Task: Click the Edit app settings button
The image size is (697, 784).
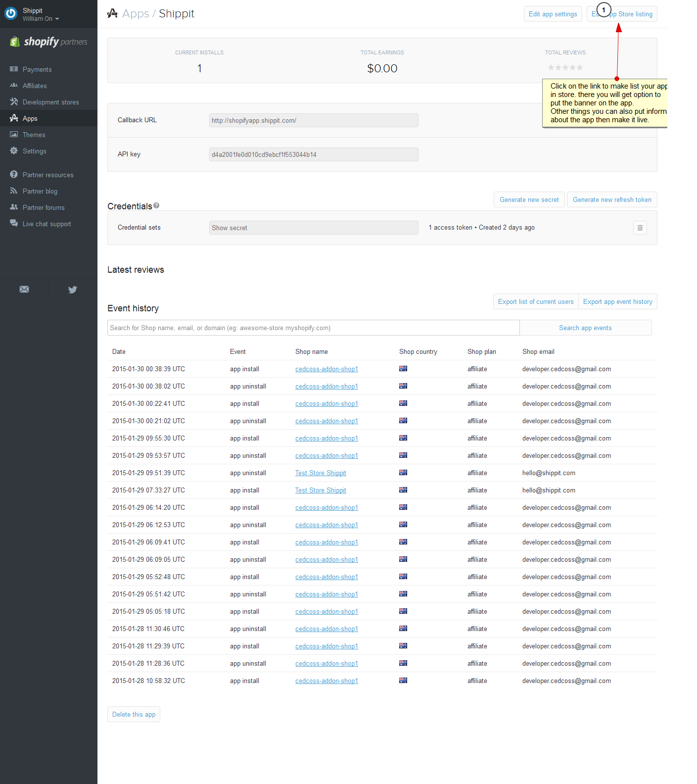Action: (x=553, y=14)
